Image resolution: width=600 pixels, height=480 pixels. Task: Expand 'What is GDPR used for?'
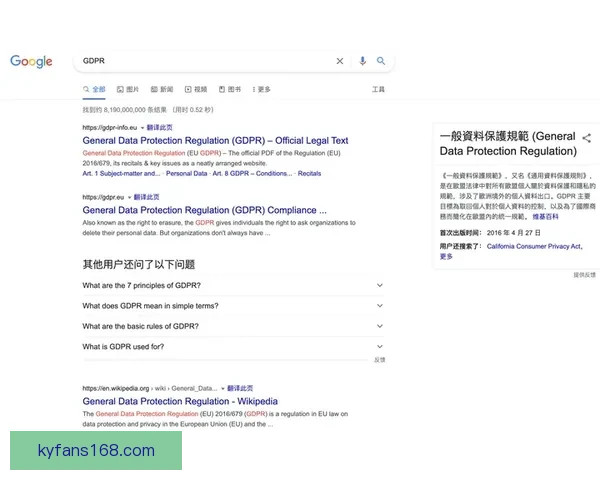[233, 346]
